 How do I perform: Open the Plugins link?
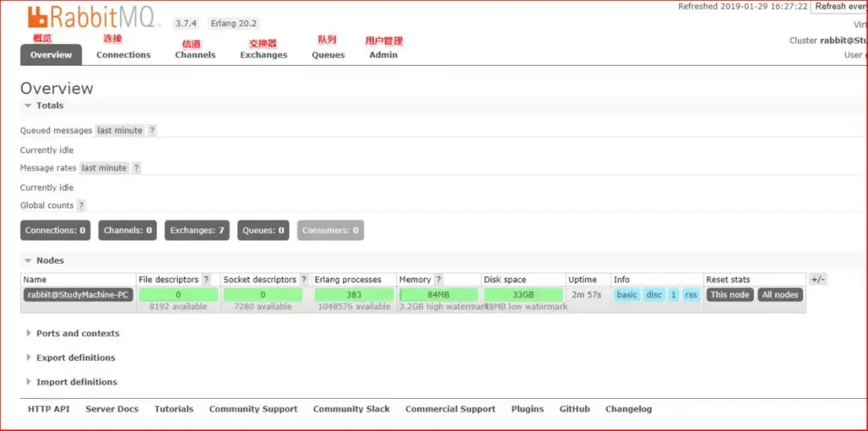(x=527, y=409)
